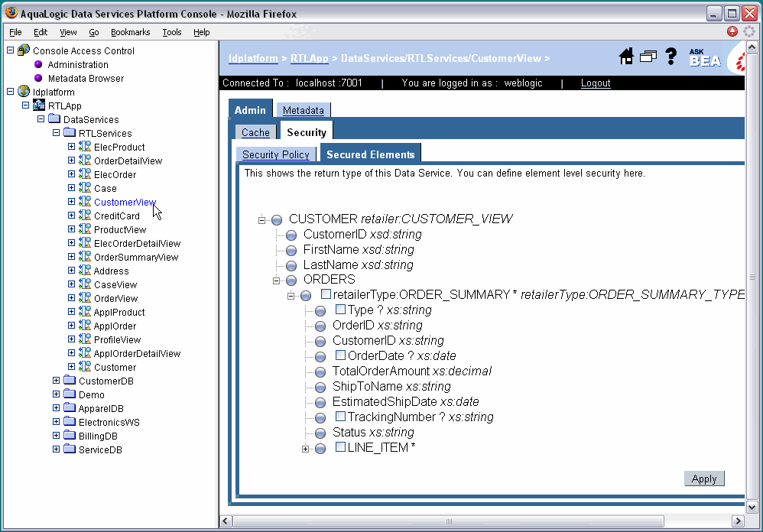Collapse the CUSTOMER root element
The image size is (763, 532).
click(x=261, y=220)
